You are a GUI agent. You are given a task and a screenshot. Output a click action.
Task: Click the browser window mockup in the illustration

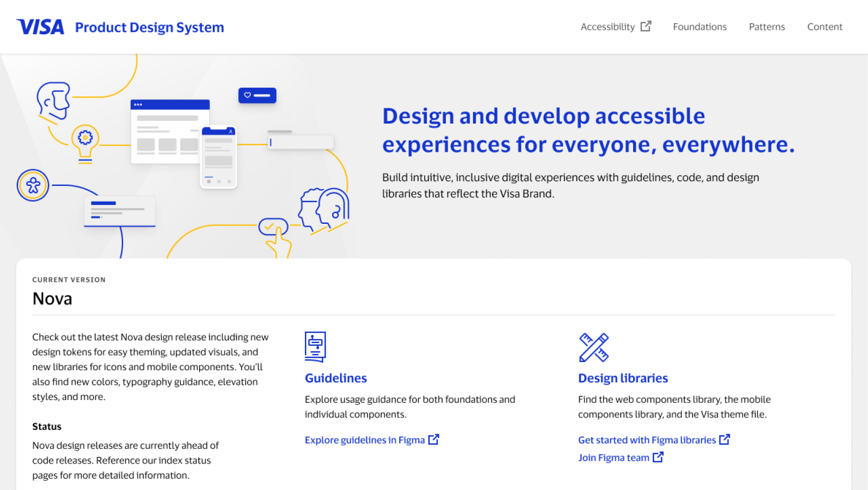pos(170,131)
